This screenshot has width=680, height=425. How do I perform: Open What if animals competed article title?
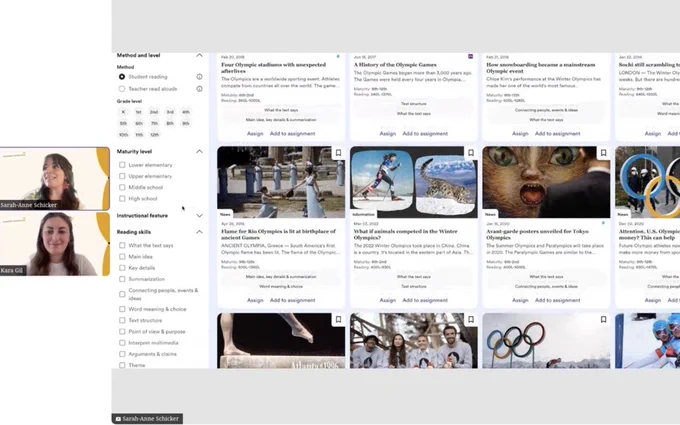[405, 234]
